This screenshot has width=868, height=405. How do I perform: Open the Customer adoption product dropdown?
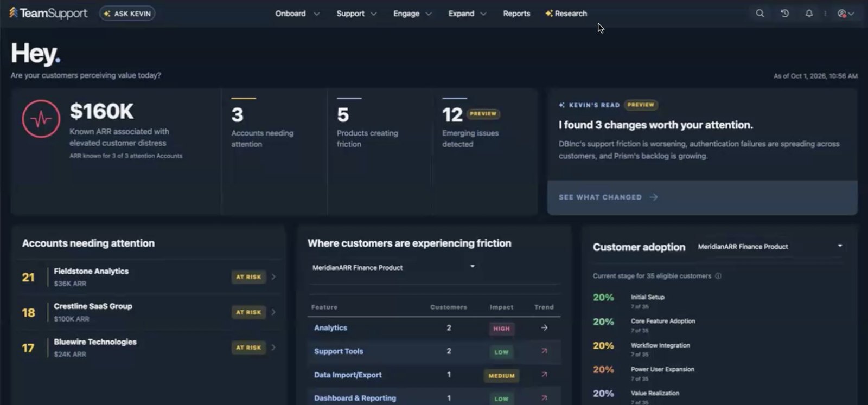pyautogui.click(x=770, y=247)
